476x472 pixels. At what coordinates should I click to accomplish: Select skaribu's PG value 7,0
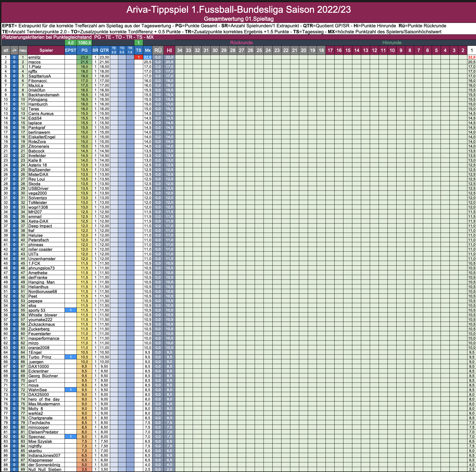point(84,451)
